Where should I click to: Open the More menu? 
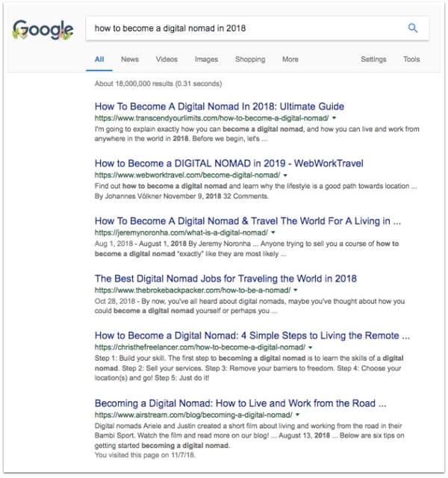click(290, 59)
